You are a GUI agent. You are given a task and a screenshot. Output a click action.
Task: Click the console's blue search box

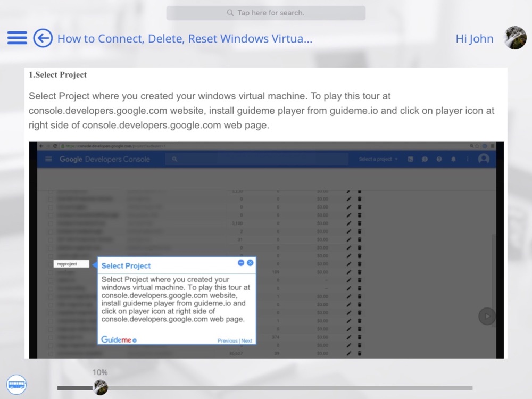255,159
